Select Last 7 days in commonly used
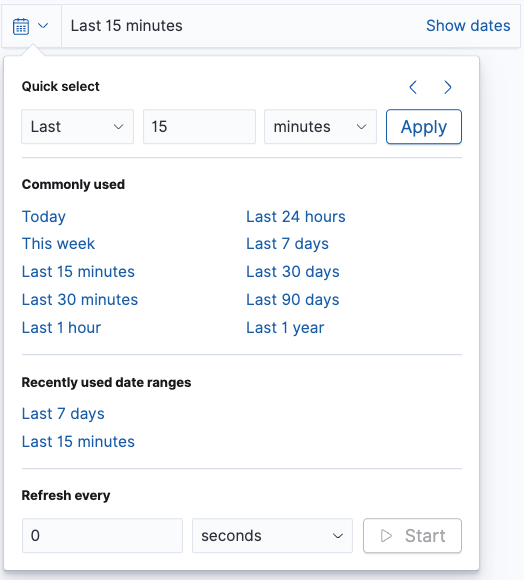 (x=287, y=244)
